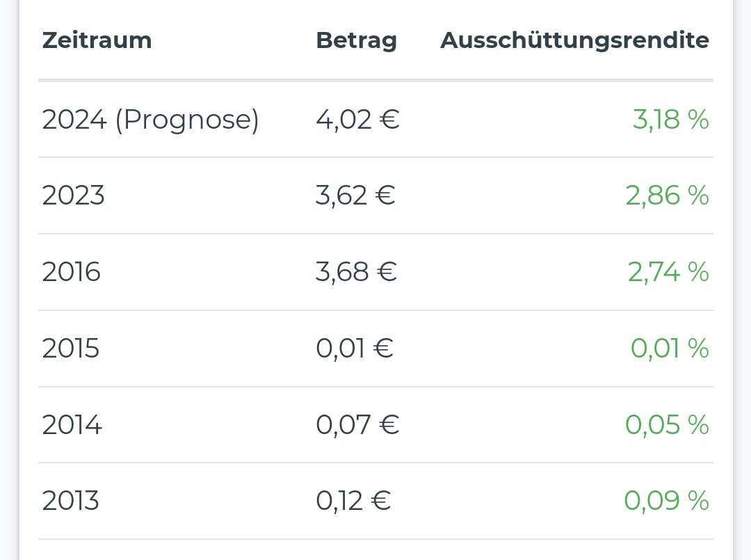751x560 pixels.
Task: Click the 2,86 % yield value
Action: point(667,195)
